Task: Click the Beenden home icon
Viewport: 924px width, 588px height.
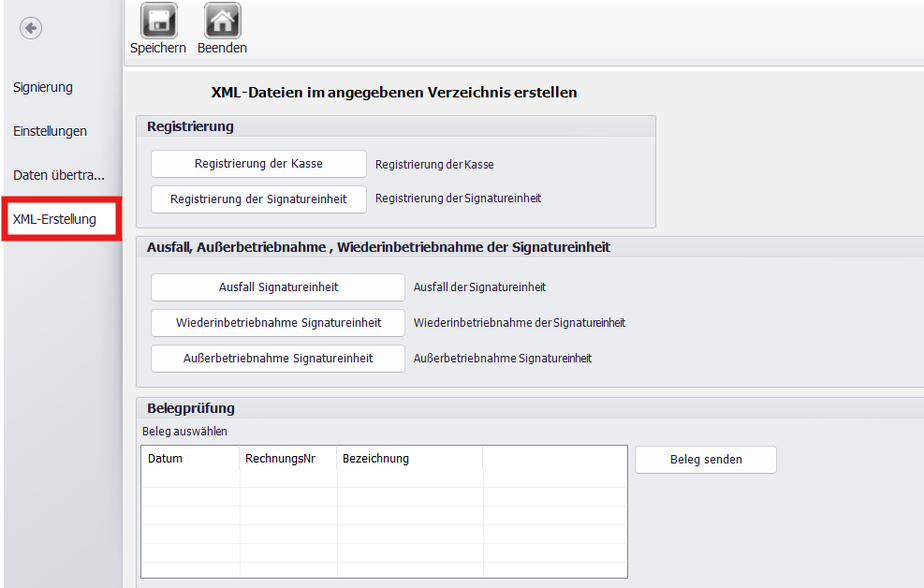Action: point(221,19)
